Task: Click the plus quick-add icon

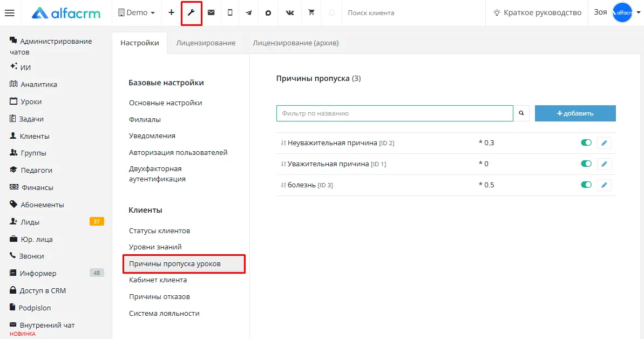Action: click(x=171, y=13)
